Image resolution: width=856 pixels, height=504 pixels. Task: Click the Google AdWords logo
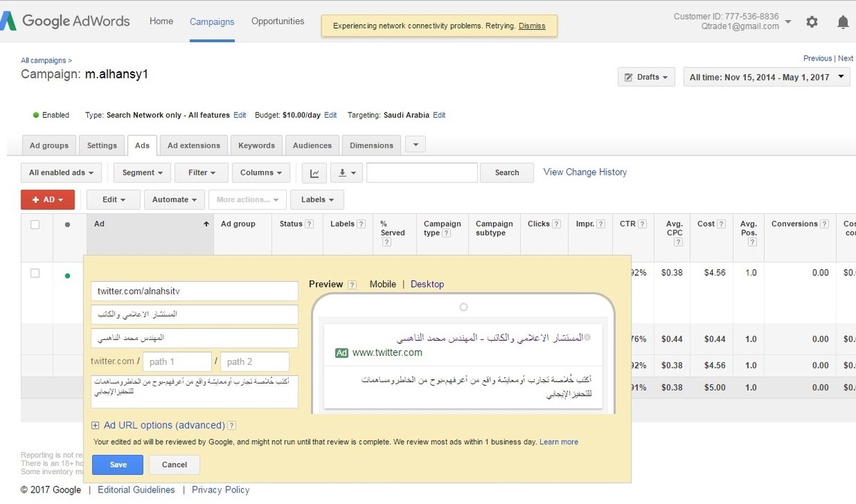[66, 21]
